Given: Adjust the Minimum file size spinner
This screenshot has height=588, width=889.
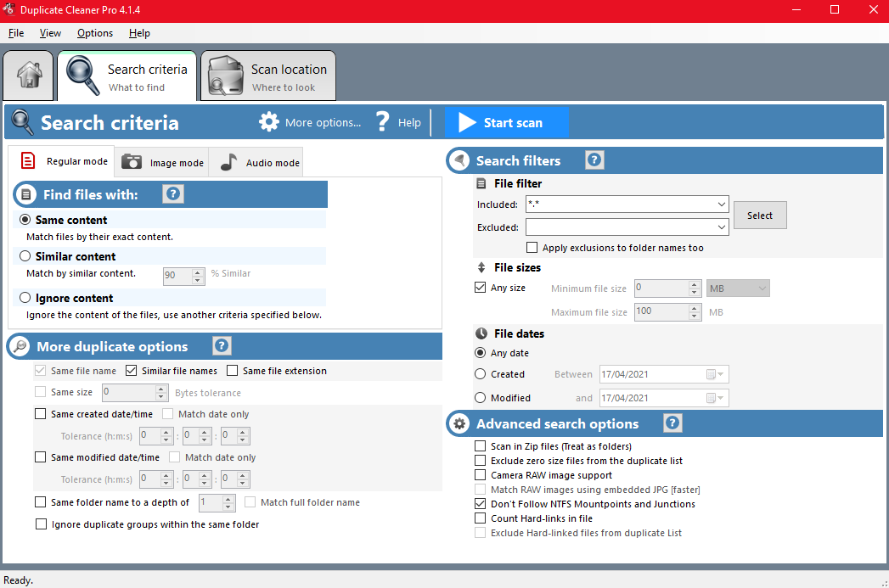Looking at the screenshot, I should click(695, 288).
